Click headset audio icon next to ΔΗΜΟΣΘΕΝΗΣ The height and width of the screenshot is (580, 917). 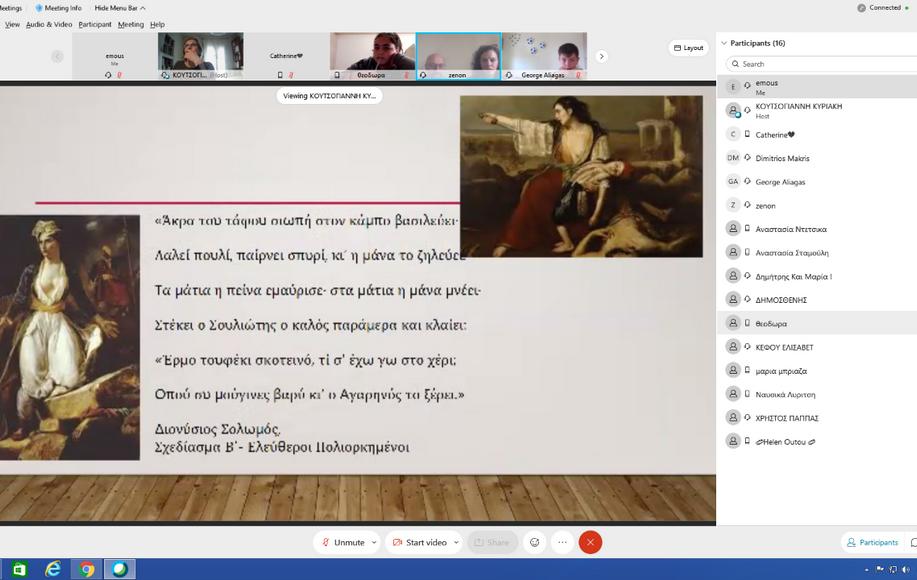click(747, 299)
